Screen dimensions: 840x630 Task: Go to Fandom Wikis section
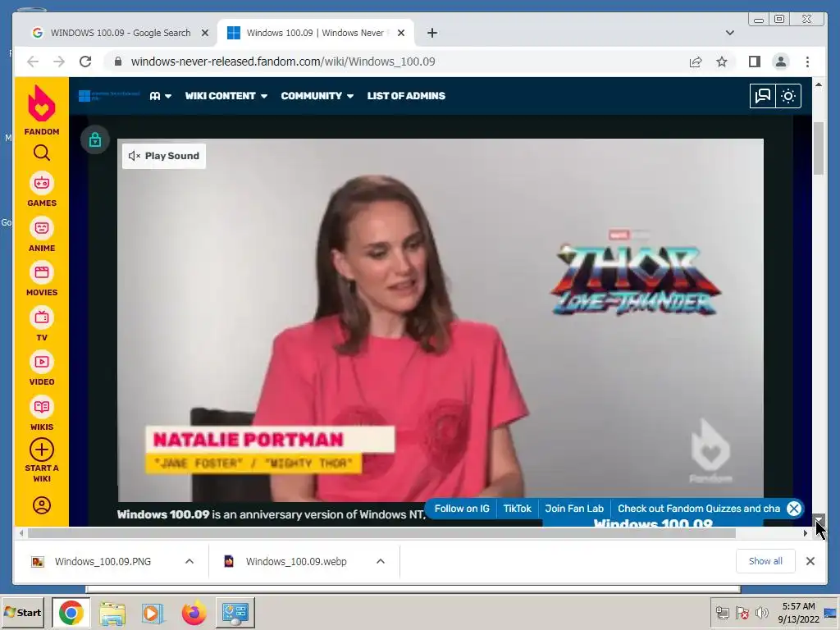tap(42, 413)
